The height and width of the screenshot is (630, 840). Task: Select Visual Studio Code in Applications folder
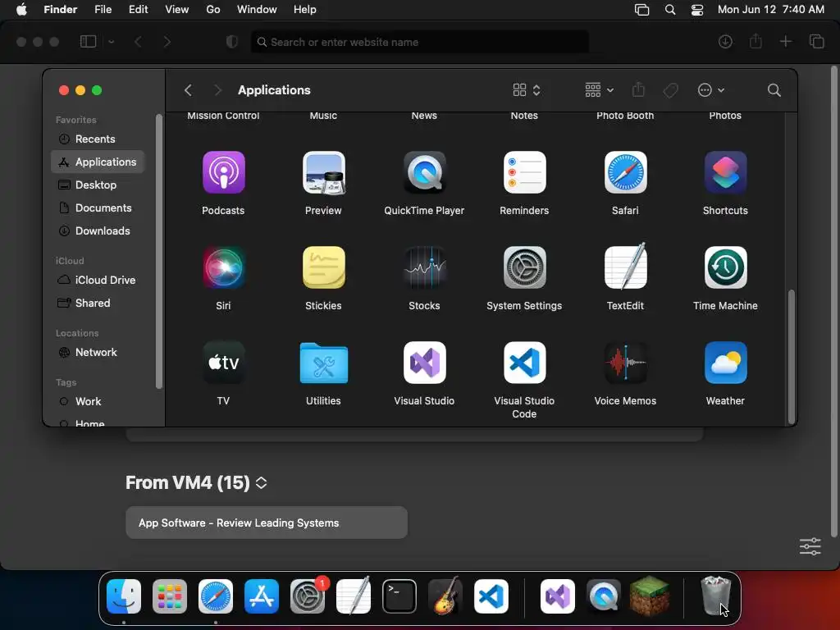click(x=524, y=363)
